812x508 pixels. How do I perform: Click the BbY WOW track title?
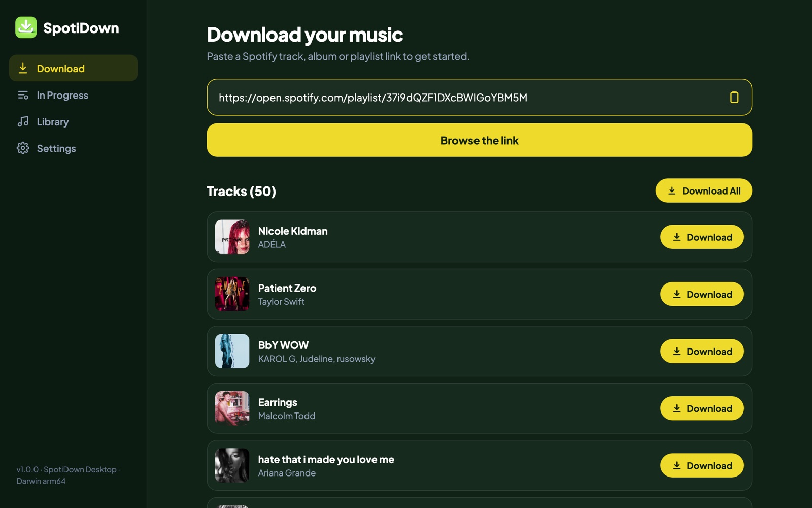tap(283, 345)
